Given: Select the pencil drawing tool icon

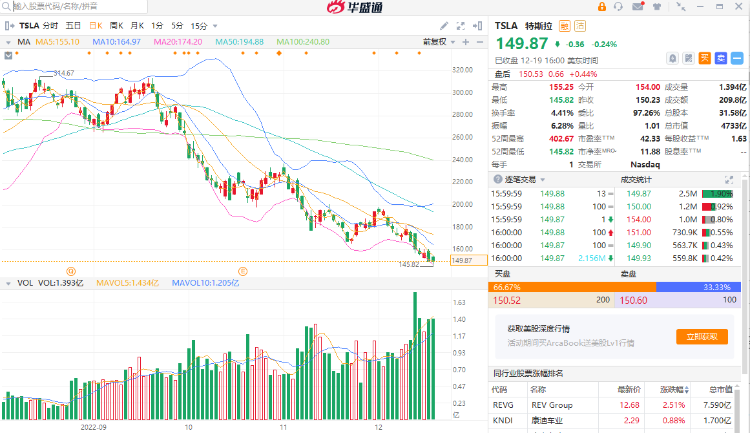Looking at the screenshot, I should pyautogui.click(x=446, y=25).
